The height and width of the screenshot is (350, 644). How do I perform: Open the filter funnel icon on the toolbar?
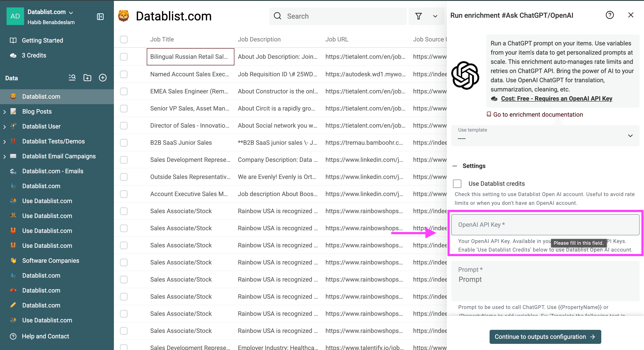[x=419, y=16]
